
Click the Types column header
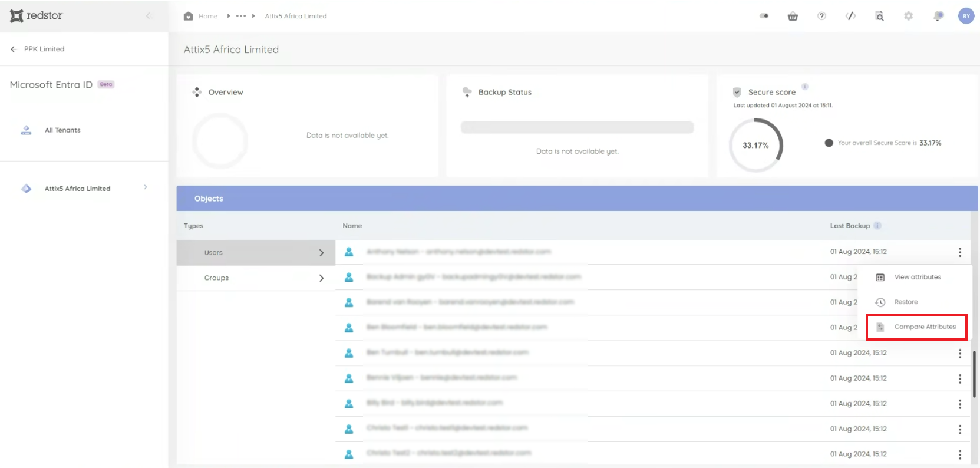tap(193, 226)
